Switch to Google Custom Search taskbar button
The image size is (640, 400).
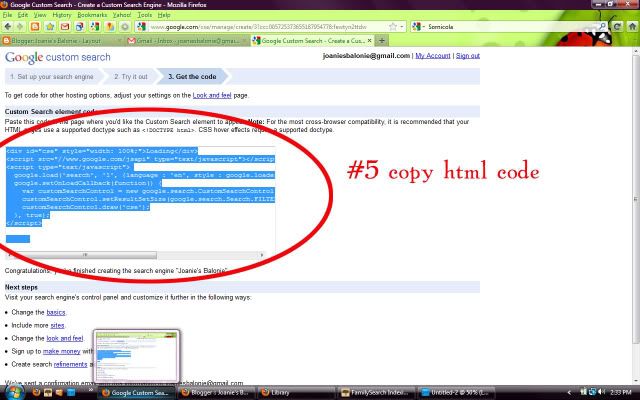pyautogui.click(x=136, y=393)
